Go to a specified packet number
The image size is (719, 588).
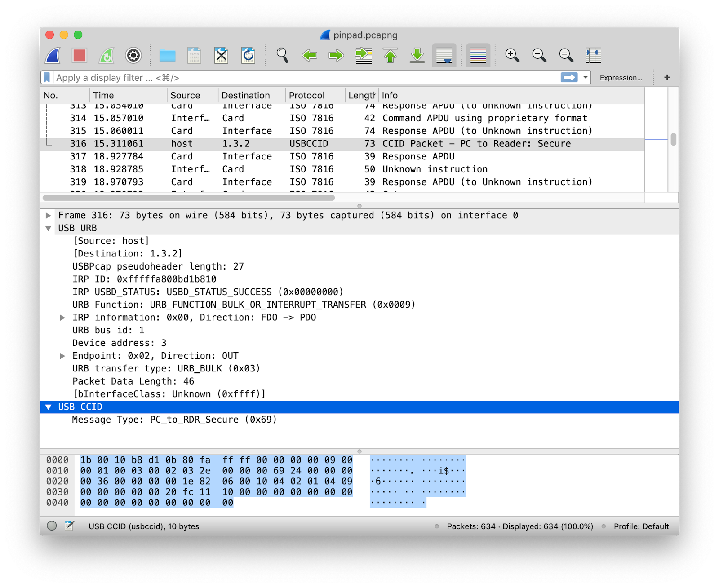tap(364, 56)
